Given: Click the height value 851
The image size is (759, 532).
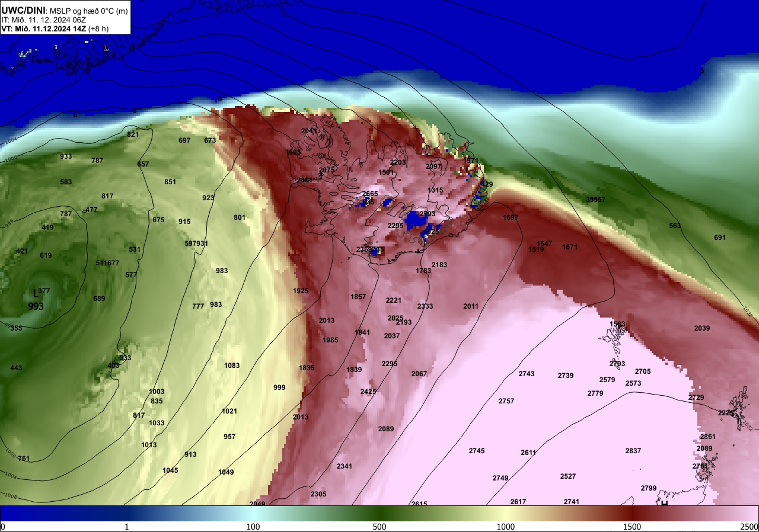Looking at the screenshot, I should point(170,182).
